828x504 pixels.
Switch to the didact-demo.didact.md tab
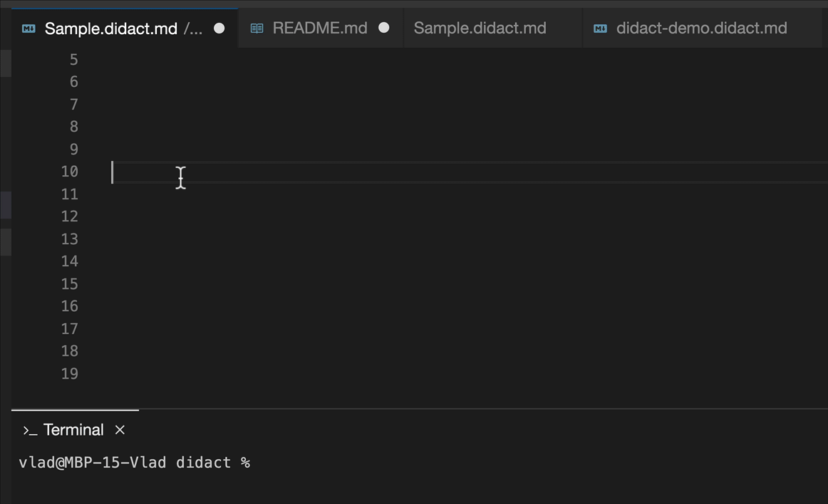tap(701, 28)
